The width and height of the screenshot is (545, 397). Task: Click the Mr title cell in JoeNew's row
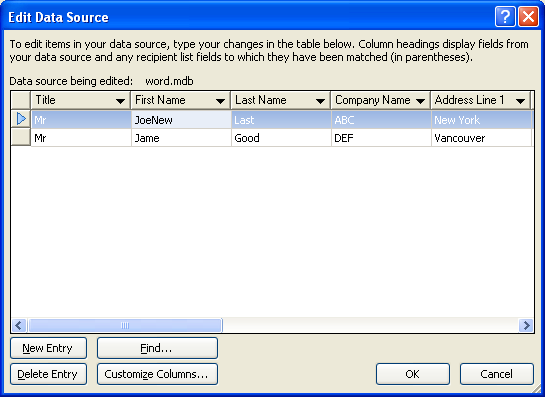point(81,120)
